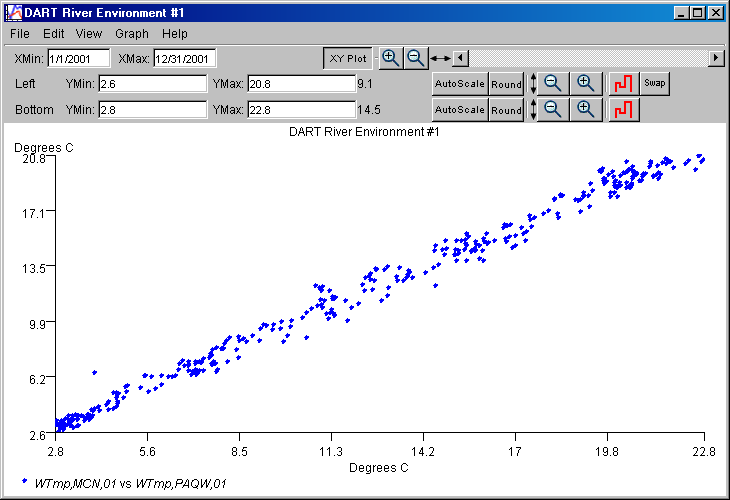The width and height of the screenshot is (730, 500).
Task: Toggle the XY Plot button
Action: [349, 59]
